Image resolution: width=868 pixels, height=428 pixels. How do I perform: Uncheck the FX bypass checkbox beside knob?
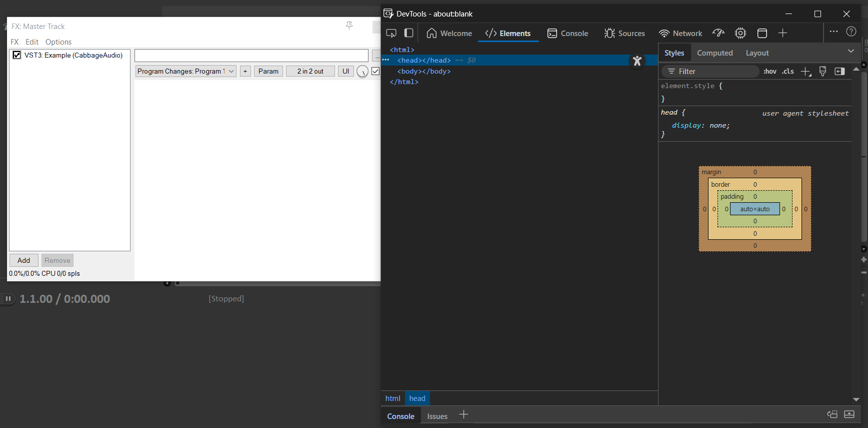click(x=375, y=71)
